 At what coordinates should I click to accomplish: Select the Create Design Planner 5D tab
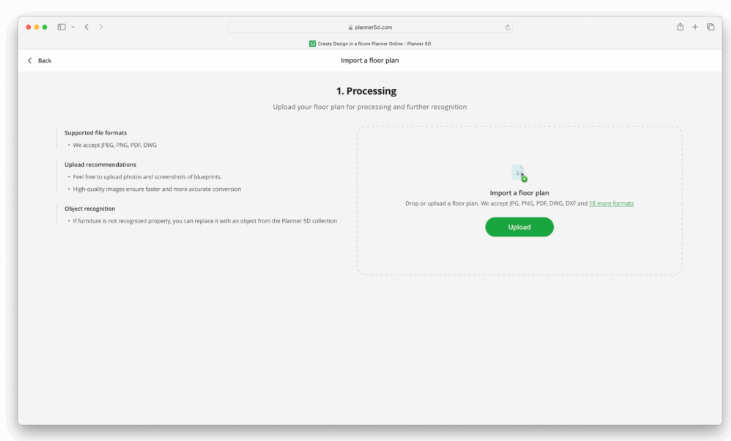tap(374, 43)
